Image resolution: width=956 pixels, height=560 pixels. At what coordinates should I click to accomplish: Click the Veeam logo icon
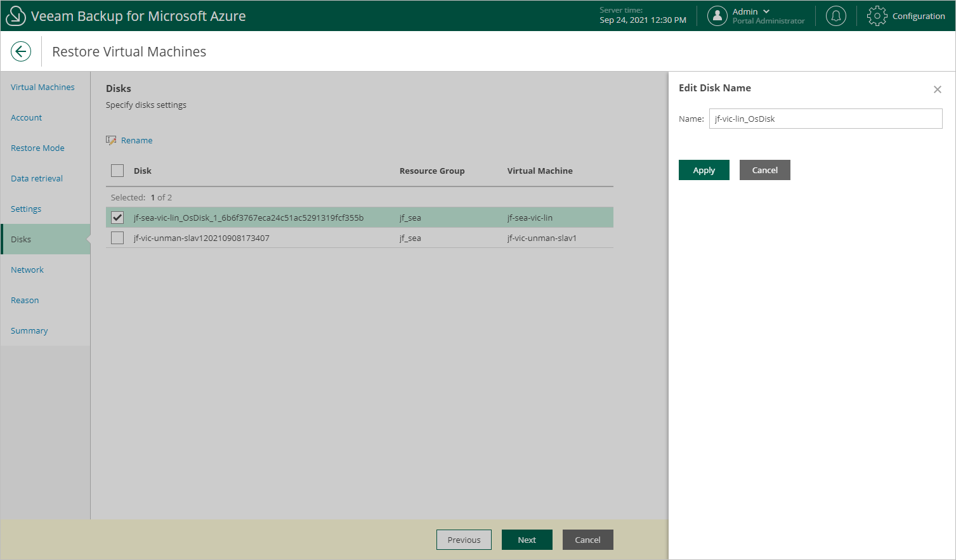coord(15,16)
